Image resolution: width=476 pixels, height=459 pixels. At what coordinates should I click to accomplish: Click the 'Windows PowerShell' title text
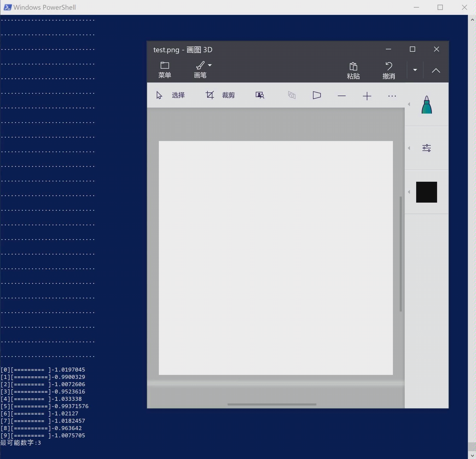point(44,7)
